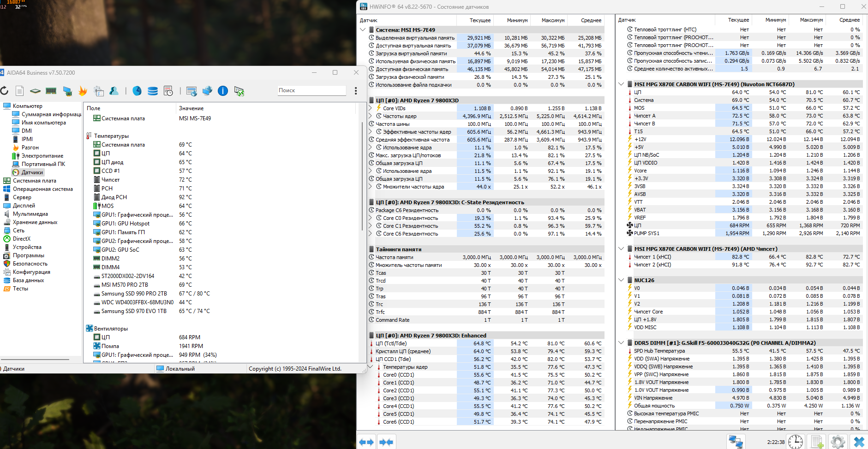Click the monitor with globe toolbar icon

[207, 91]
